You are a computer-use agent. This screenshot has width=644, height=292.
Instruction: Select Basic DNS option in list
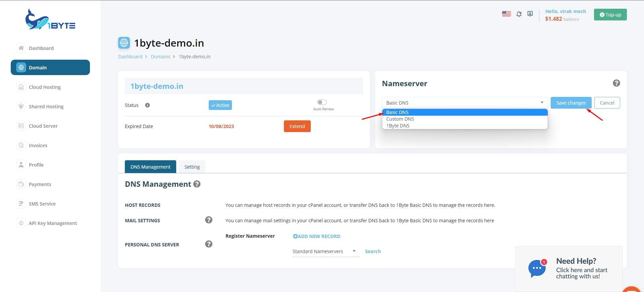coord(465,112)
